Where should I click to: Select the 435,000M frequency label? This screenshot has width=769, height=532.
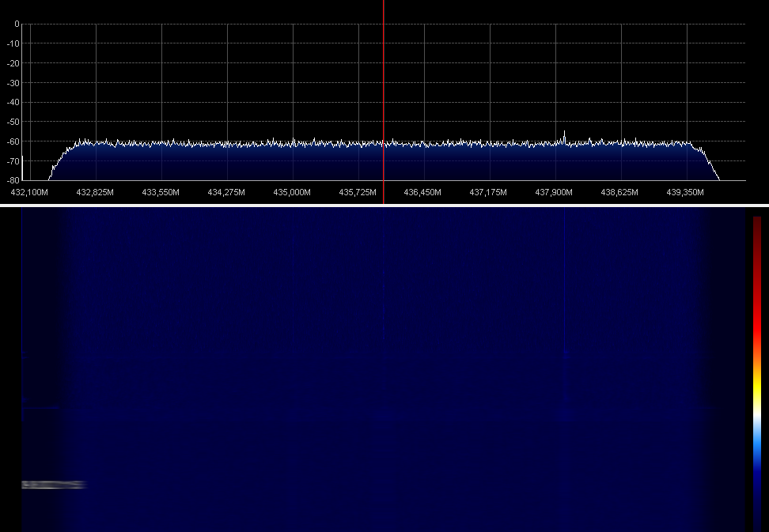pos(292,193)
